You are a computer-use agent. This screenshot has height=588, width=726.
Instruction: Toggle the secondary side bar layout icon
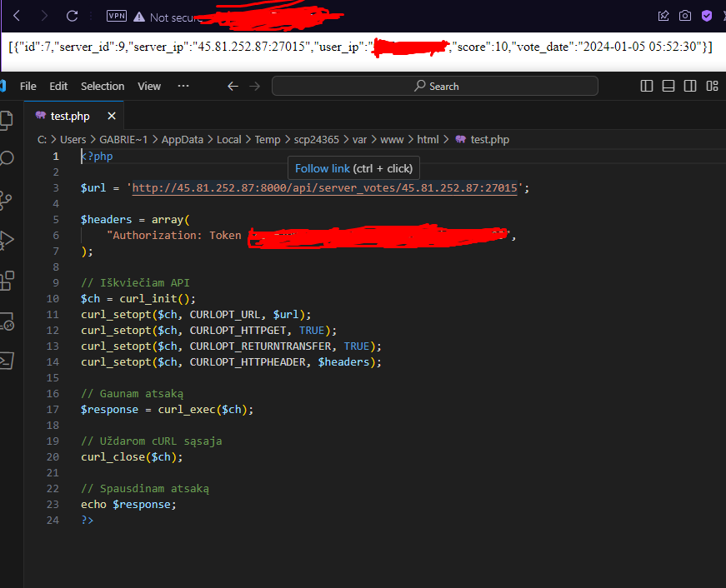pos(690,86)
